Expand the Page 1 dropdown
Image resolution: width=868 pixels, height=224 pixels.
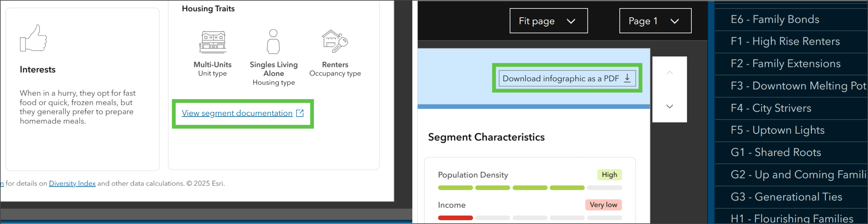[x=655, y=21]
